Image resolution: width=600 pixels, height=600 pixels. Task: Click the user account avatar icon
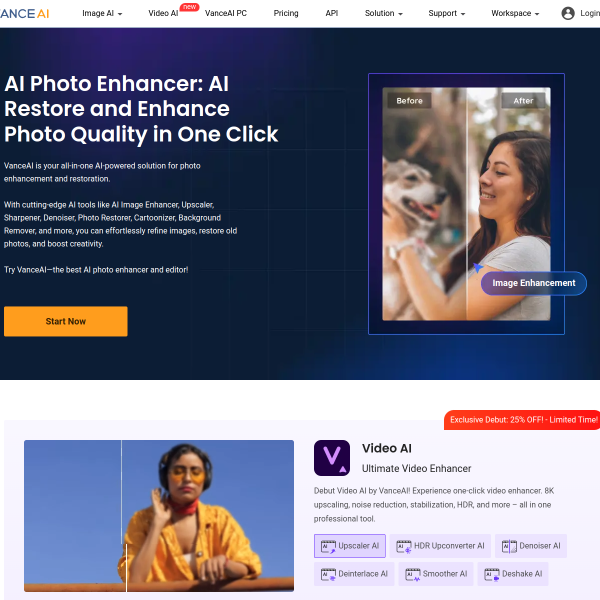point(568,13)
